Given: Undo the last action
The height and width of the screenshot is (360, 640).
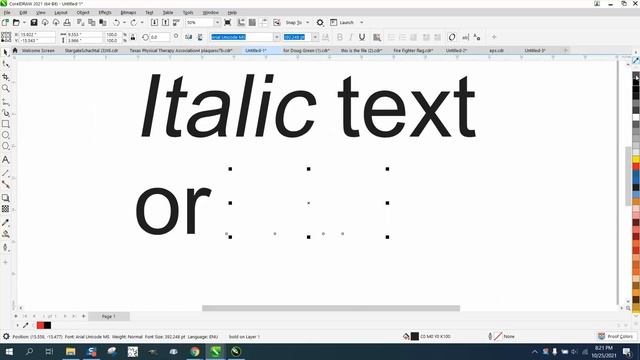Looking at the screenshot, I should coord(117,22).
